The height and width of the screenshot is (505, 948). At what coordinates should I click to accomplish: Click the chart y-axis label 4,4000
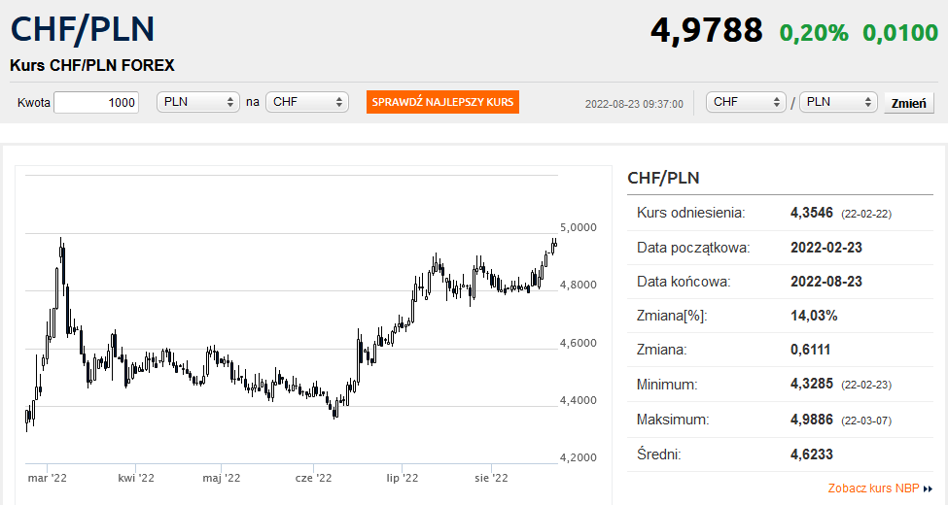tap(578, 400)
